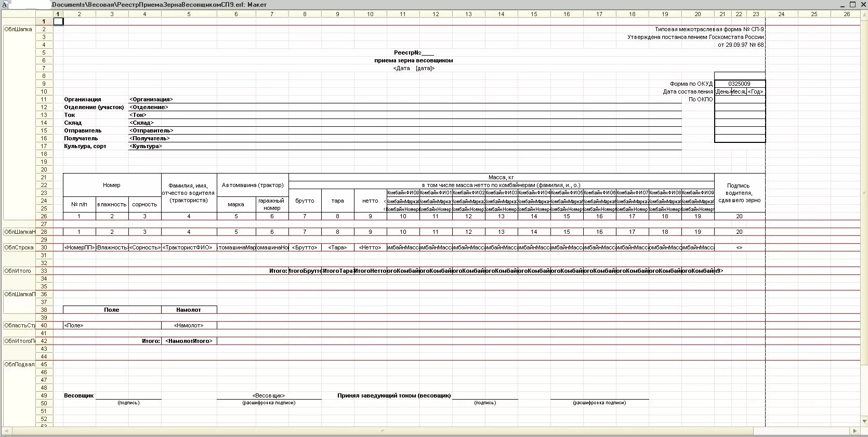
Task: Click 'приема зерна весовщиком' heading cell
Action: 414,60
